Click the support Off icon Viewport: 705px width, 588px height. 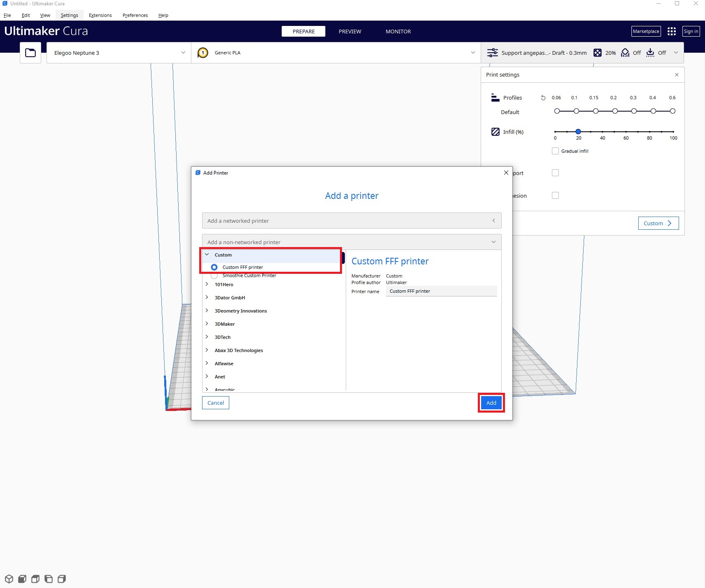[625, 53]
